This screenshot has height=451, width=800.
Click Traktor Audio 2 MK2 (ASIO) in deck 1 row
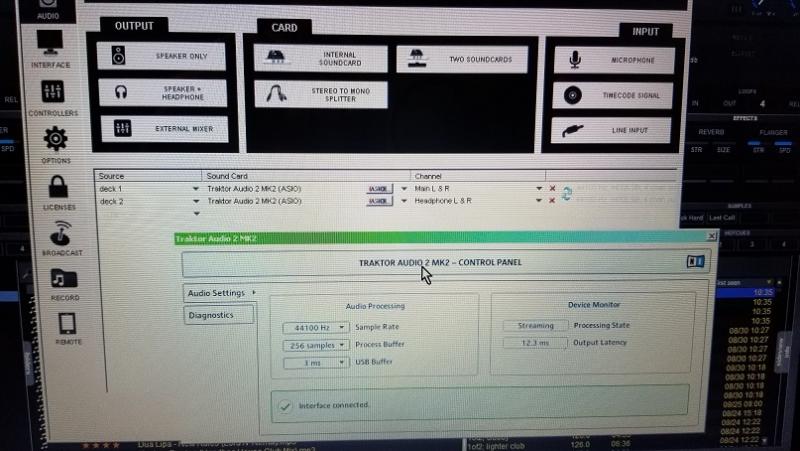coord(254,189)
